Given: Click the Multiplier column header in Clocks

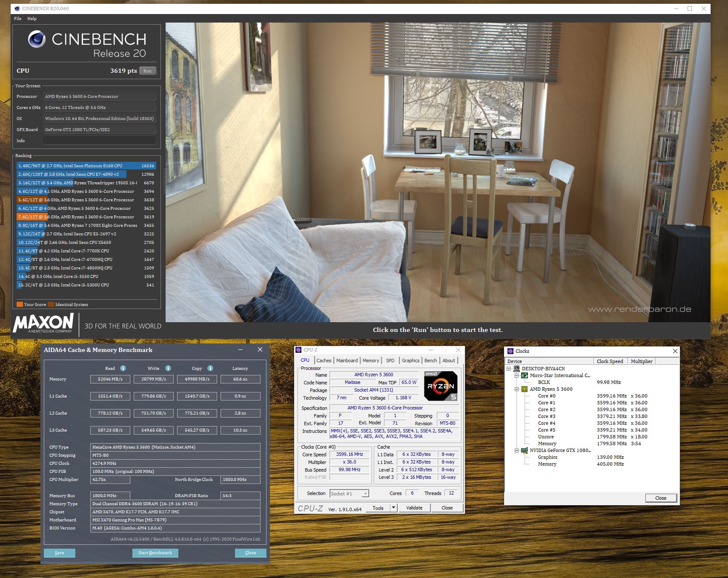Looking at the screenshot, I should pos(642,361).
